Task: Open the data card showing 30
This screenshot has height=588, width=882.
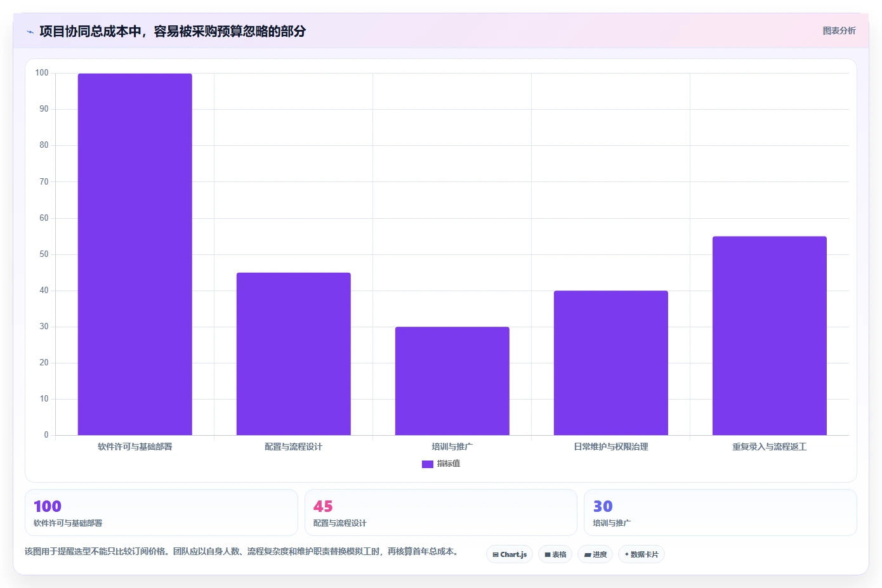Action: click(720, 513)
